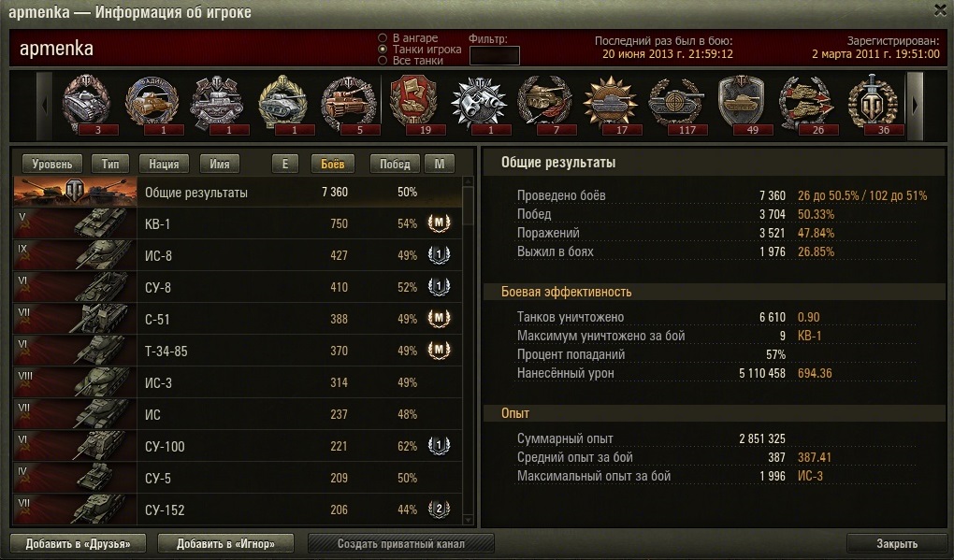Select the 'В ангаре' radio option
The width and height of the screenshot is (954, 560).
[383, 37]
